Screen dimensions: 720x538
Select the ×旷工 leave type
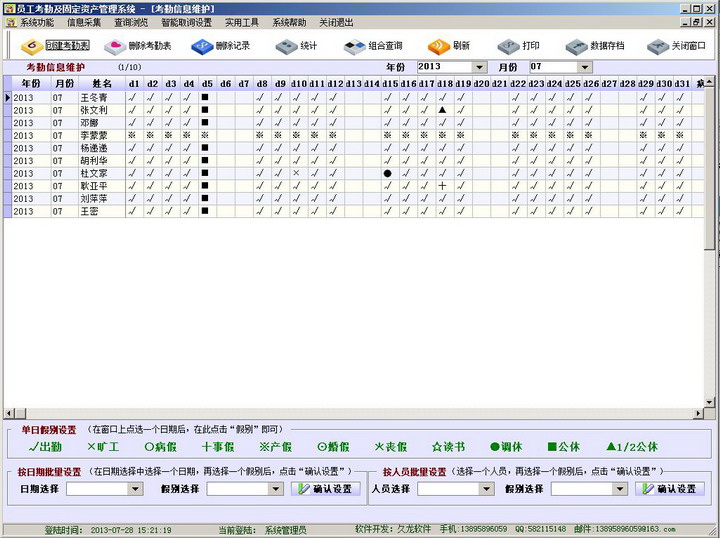click(103, 447)
